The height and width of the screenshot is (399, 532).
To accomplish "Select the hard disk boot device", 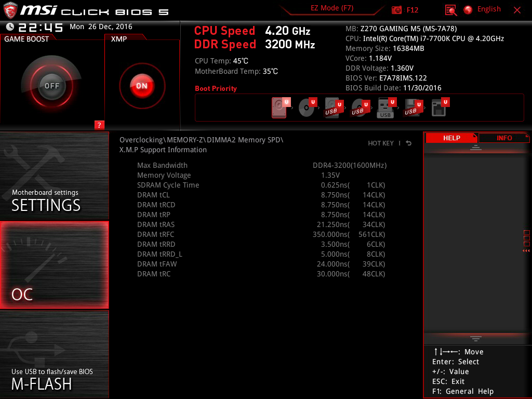I will 281,108.
